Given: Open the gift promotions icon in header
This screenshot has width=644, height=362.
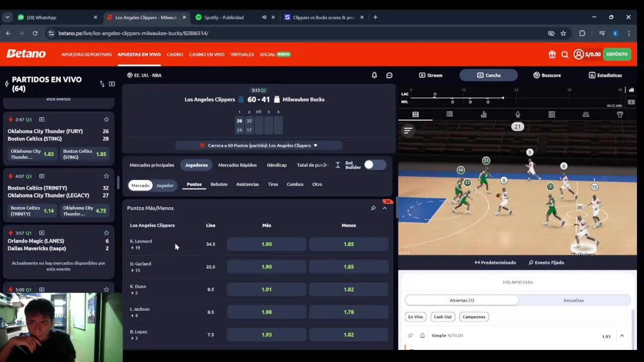Looking at the screenshot, I should coord(552,54).
